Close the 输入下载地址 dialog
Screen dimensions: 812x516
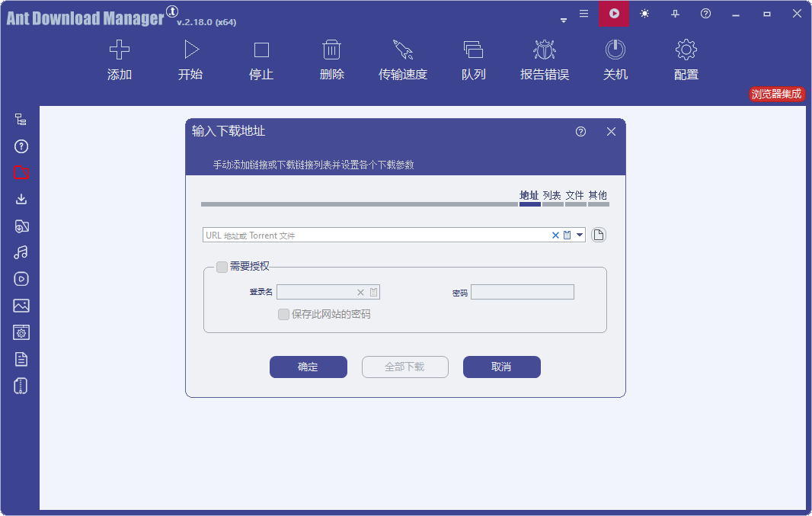(611, 132)
